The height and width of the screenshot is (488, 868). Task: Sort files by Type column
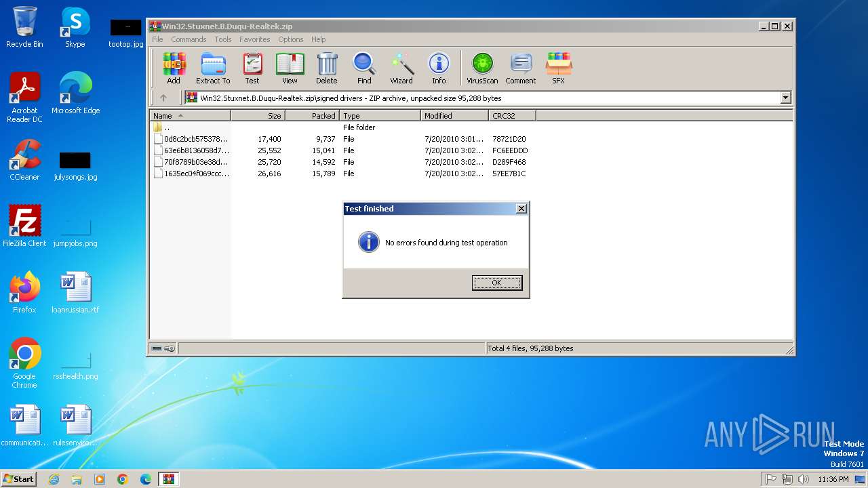pos(380,116)
